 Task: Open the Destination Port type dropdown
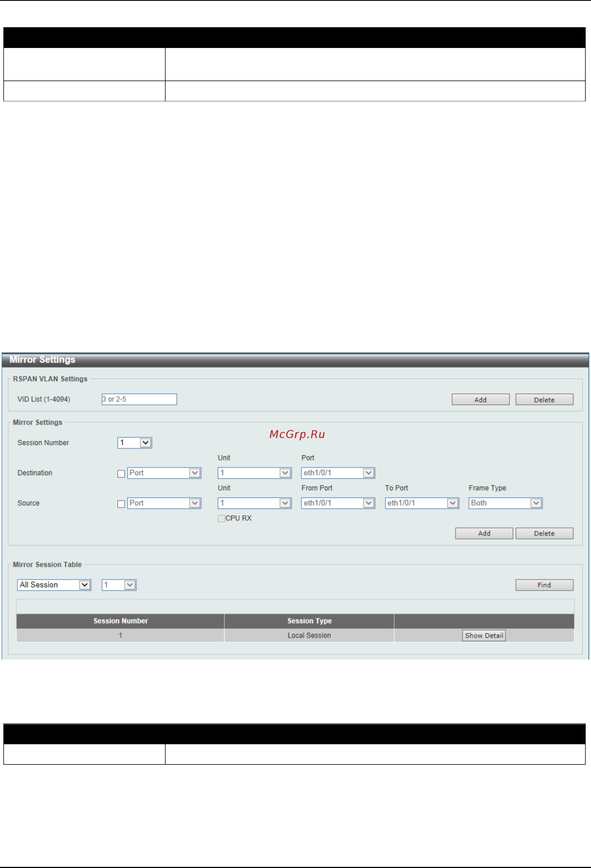coord(164,473)
